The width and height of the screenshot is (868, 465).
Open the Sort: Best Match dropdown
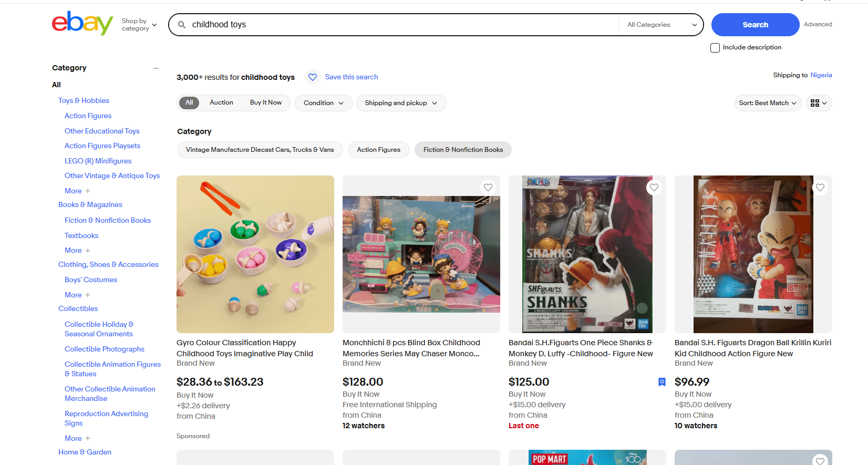[768, 103]
